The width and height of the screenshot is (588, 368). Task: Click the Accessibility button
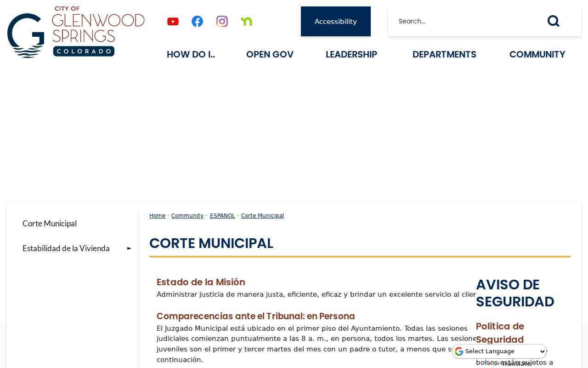point(336,21)
